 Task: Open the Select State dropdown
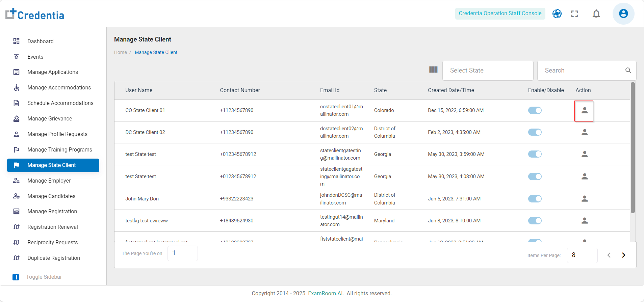[x=488, y=71]
